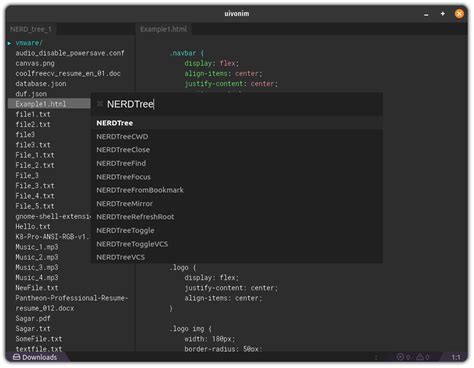Screen dimensions: 474x368
Task: Select Music_2.mp3 in the tree
Action: point(37,257)
